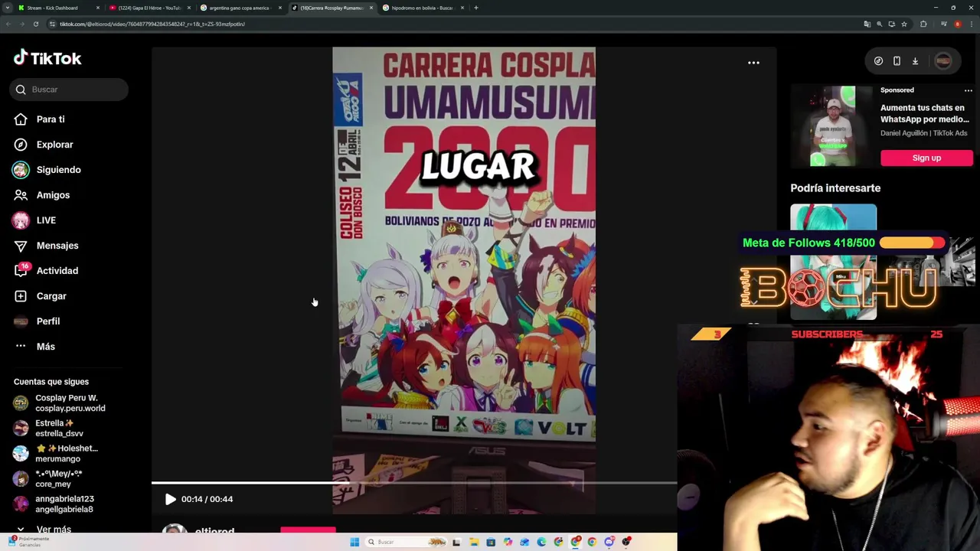Open Discord from the taskbar

pos(609,542)
